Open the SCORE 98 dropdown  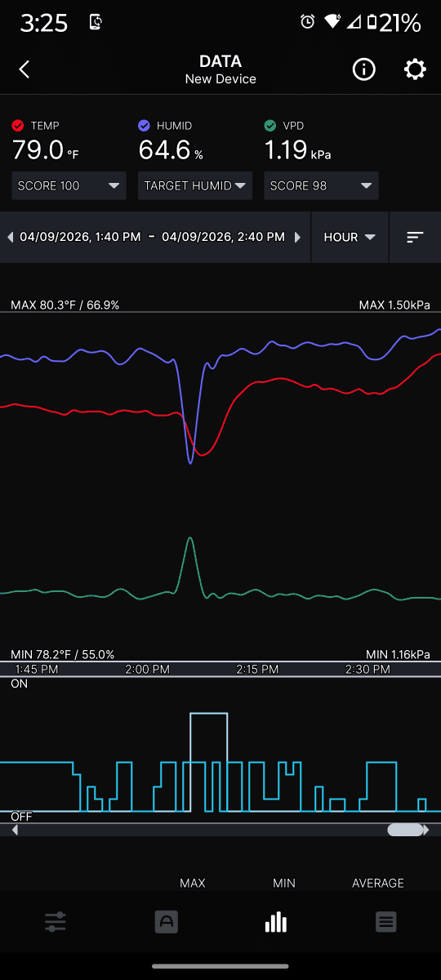coord(321,185)
